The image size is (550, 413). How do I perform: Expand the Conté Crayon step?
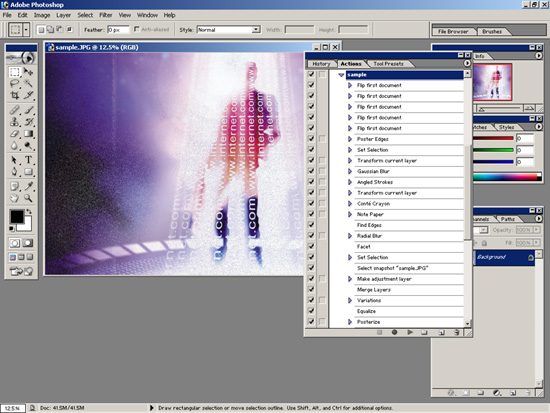click(x=350, y=204)
